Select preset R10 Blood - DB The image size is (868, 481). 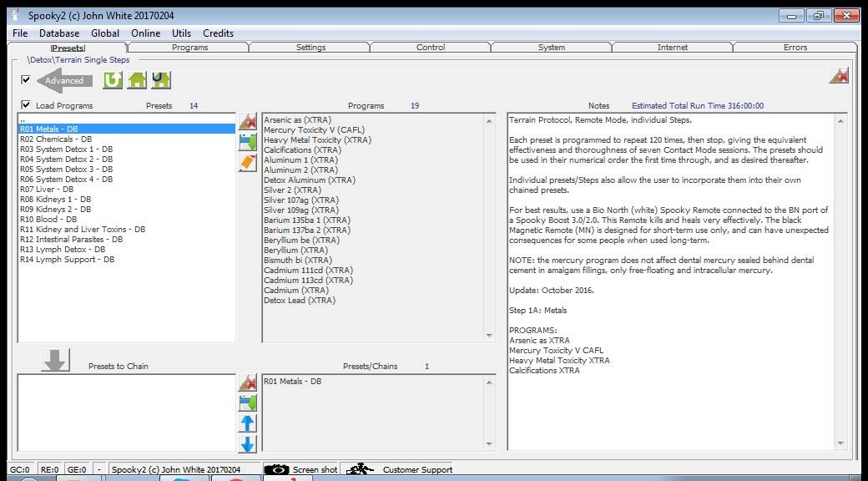(x=127, y=219)
